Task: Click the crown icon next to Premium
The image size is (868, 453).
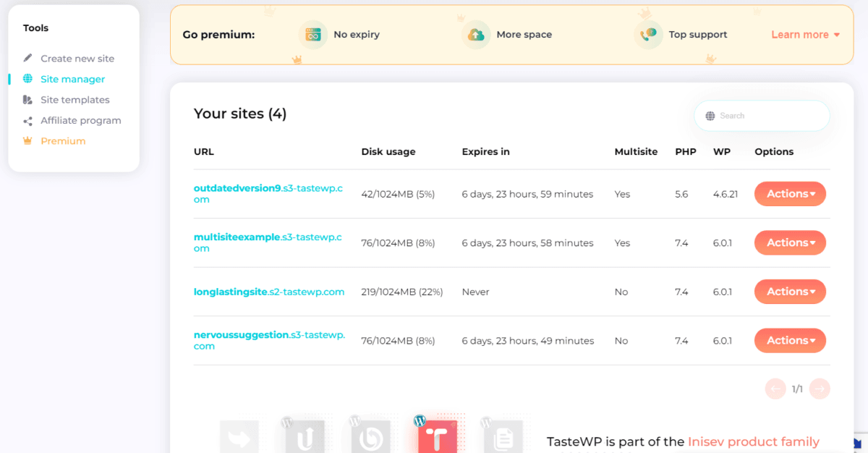Action: click(x=26, y=140)
